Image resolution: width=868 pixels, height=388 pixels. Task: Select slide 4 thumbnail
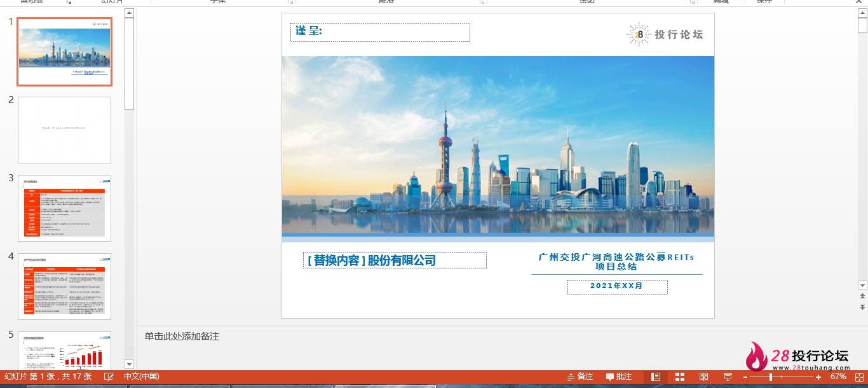[64, 286]
